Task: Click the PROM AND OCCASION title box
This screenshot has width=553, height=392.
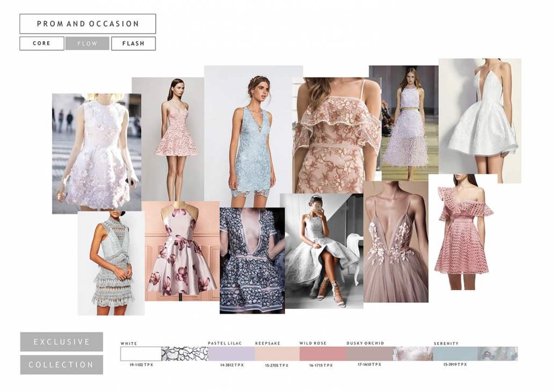Action: pyautogui.click(x=88, y=24)
